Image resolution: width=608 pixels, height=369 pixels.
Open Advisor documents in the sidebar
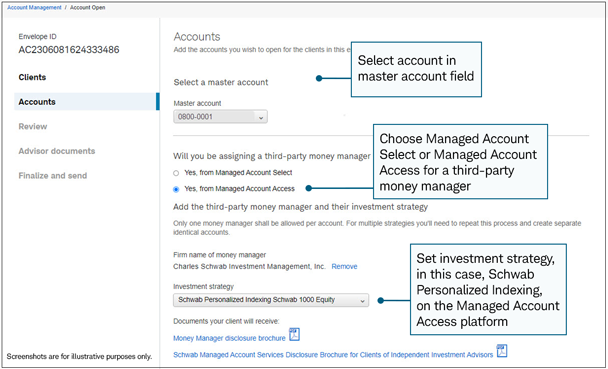pyautogui.click(x=57, y=151)
